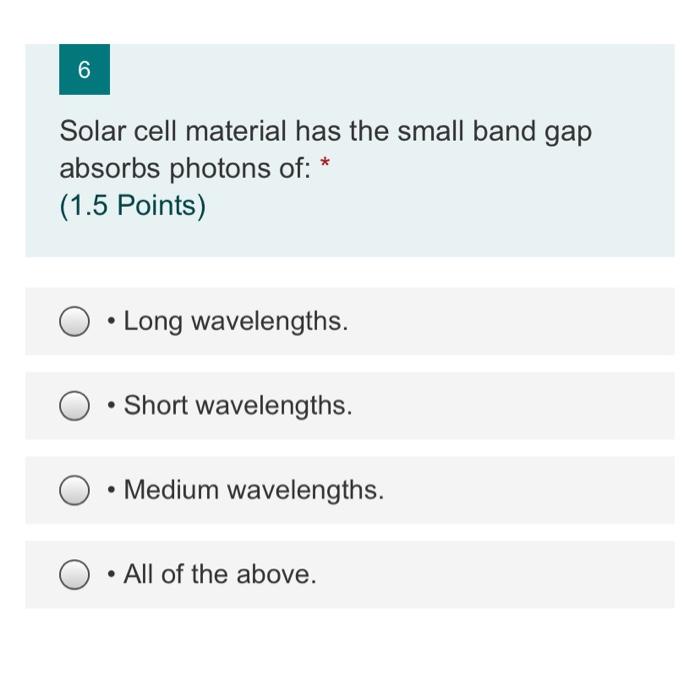700x683 pixels.
Task: Click the bullet before Long wavelengths
Action: point(111,321)
